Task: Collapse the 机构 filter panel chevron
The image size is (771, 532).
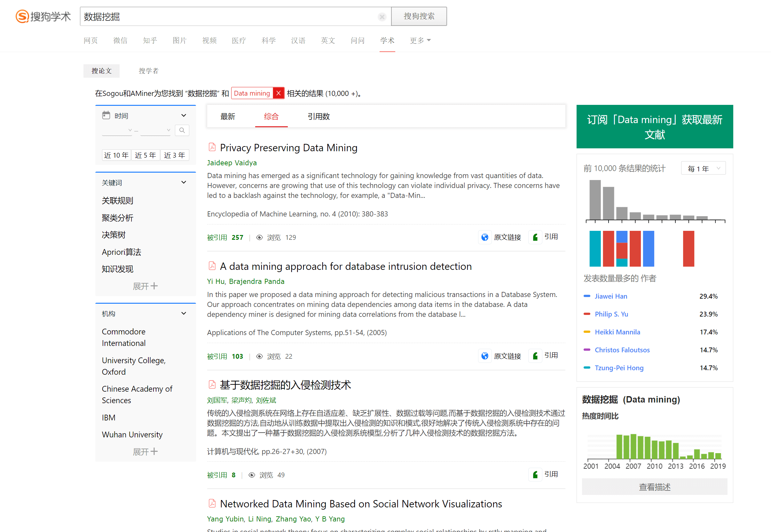Action: pyautogui.click(x=184, y=313)
